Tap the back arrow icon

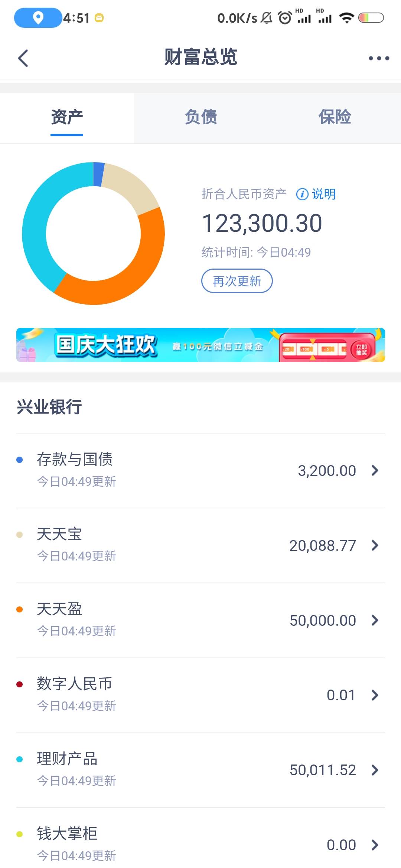coord(23,58)
